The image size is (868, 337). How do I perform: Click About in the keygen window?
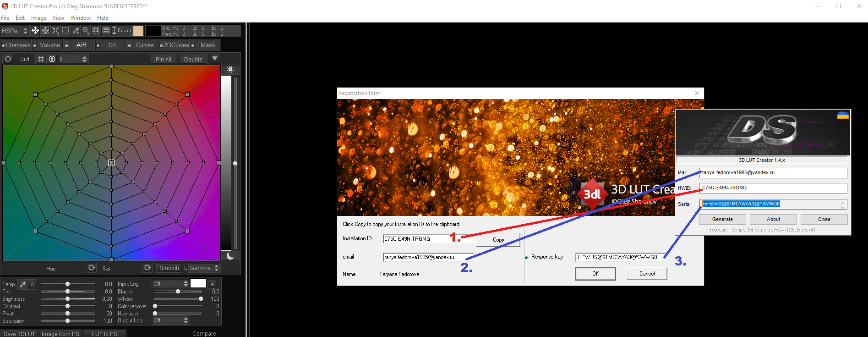click(773, 219)
